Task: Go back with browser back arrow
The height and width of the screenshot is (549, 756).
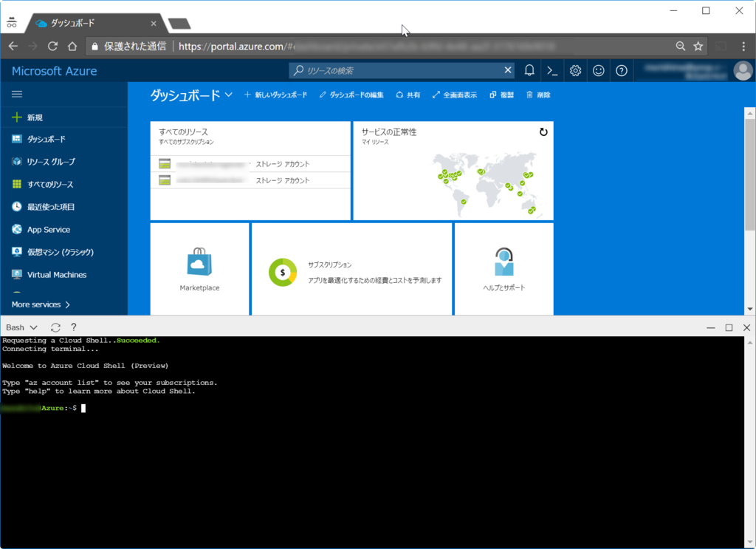Action: 13,47
